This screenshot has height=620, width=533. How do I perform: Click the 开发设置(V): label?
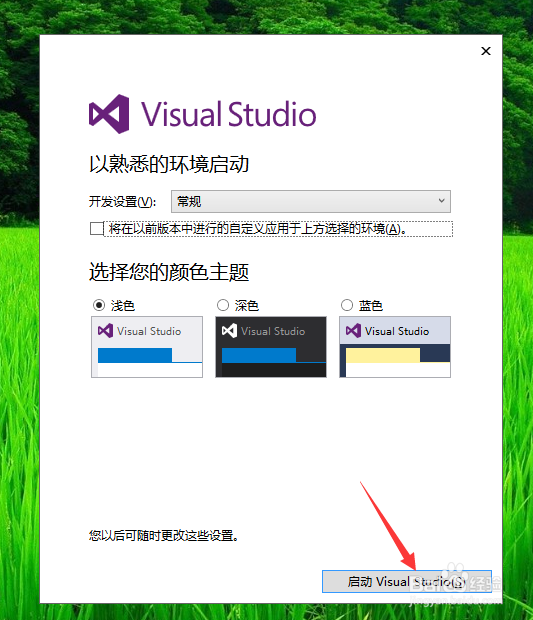click(x=122, y=202)
